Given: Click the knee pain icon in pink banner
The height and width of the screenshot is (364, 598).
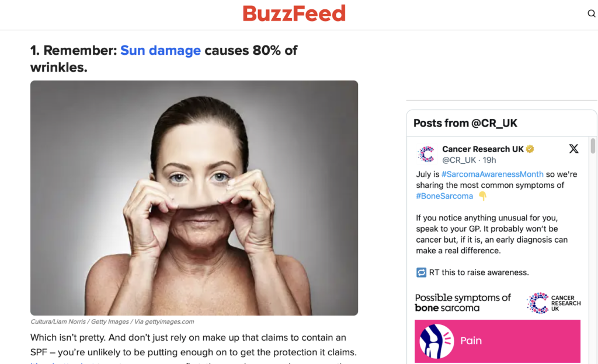Looking at the screenshot, I should click(437, 341).
